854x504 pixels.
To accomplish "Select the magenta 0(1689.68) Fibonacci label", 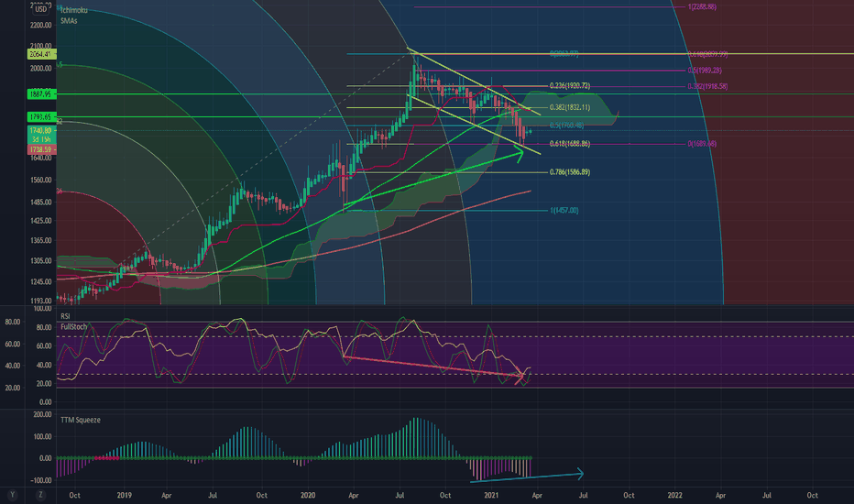I will pyautogui.click(x=702, y=144).
